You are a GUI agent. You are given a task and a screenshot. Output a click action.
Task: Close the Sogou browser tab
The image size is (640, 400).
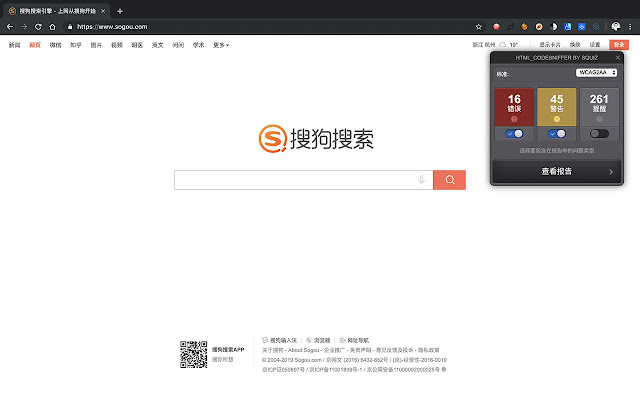pos(103,11)
